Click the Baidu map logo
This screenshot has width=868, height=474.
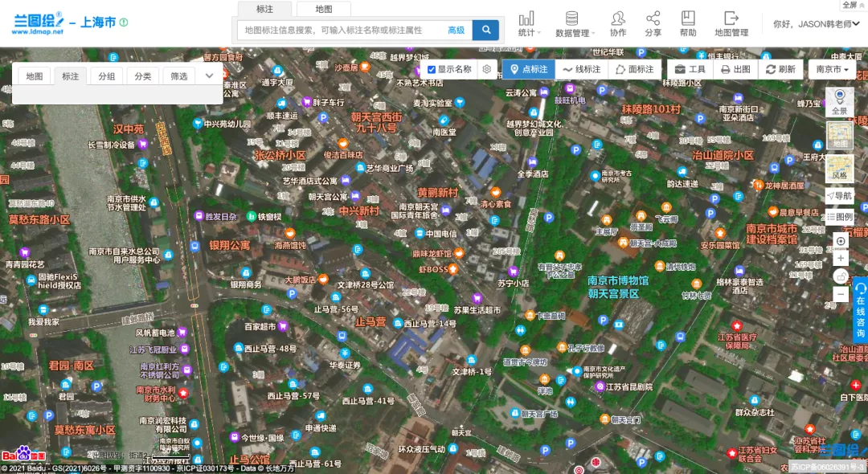[23, 455]
